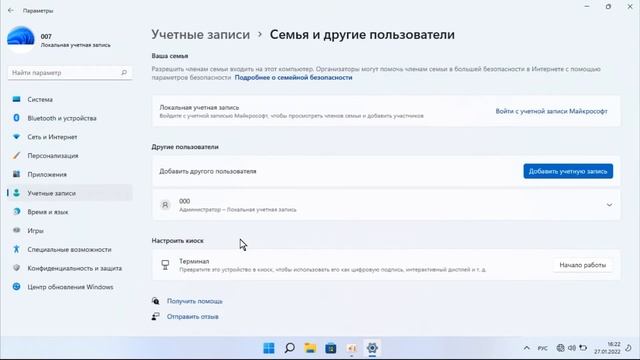This screenshot has height=360, width=640.
Task: Click the Специальные возможности accessibility icon
Action: pyautogui.click(x=16, y=249)
